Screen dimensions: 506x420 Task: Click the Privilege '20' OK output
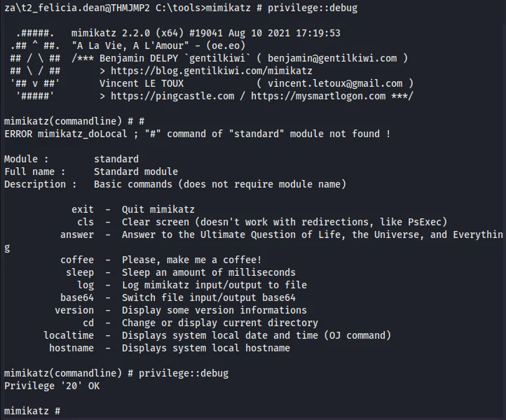52,386
